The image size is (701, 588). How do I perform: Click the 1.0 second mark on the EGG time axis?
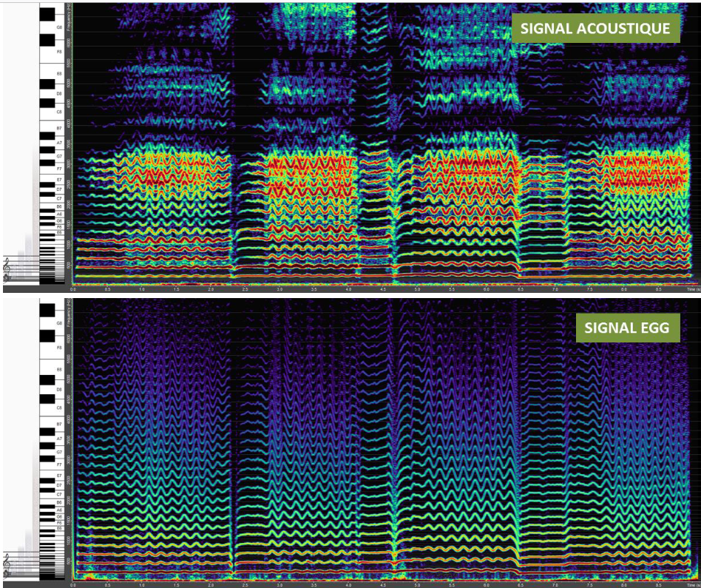click(141, 584)
